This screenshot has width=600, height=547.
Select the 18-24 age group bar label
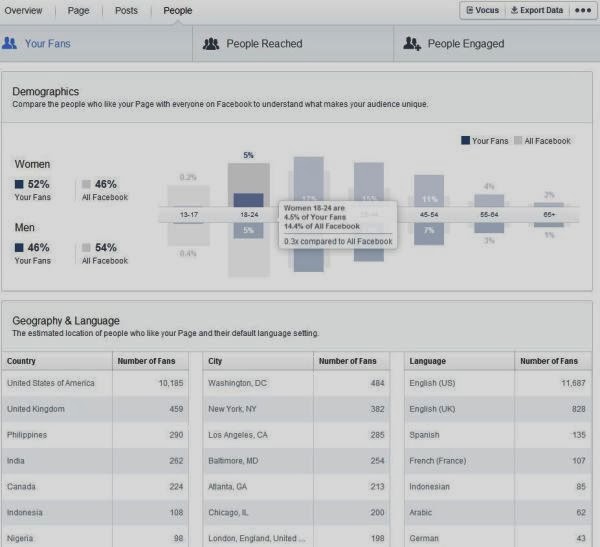249,215
